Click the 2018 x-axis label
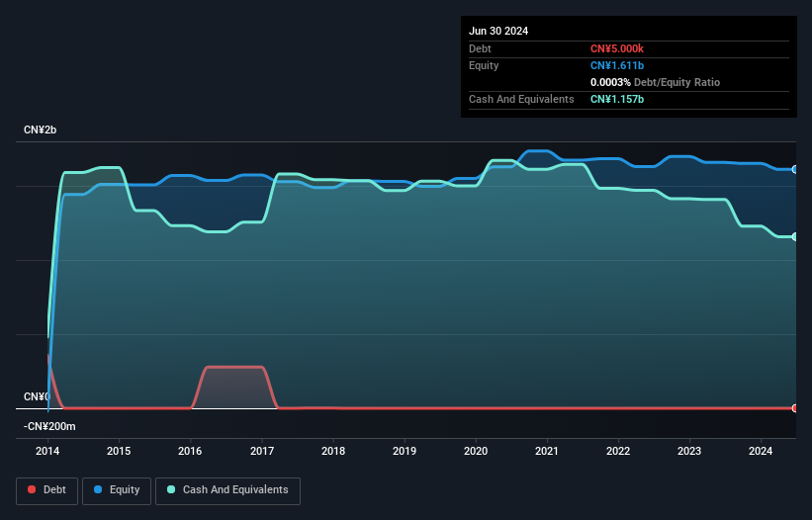 pos(333,451)
